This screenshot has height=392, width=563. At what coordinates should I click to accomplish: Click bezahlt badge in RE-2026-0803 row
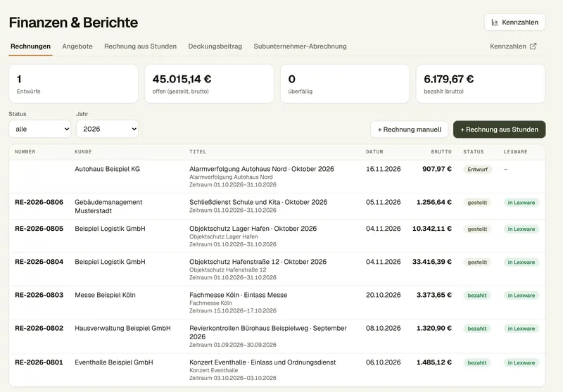[x=477, y=296]
